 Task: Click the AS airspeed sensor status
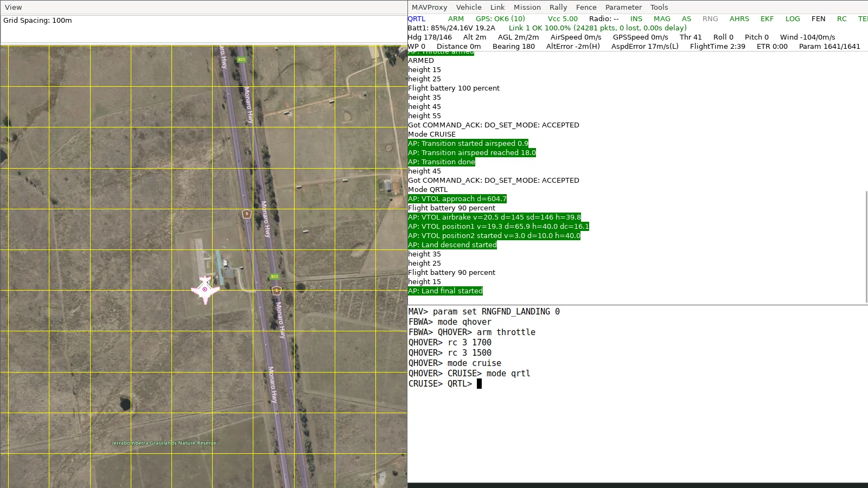pyautogui.click(x=686, y=18)
